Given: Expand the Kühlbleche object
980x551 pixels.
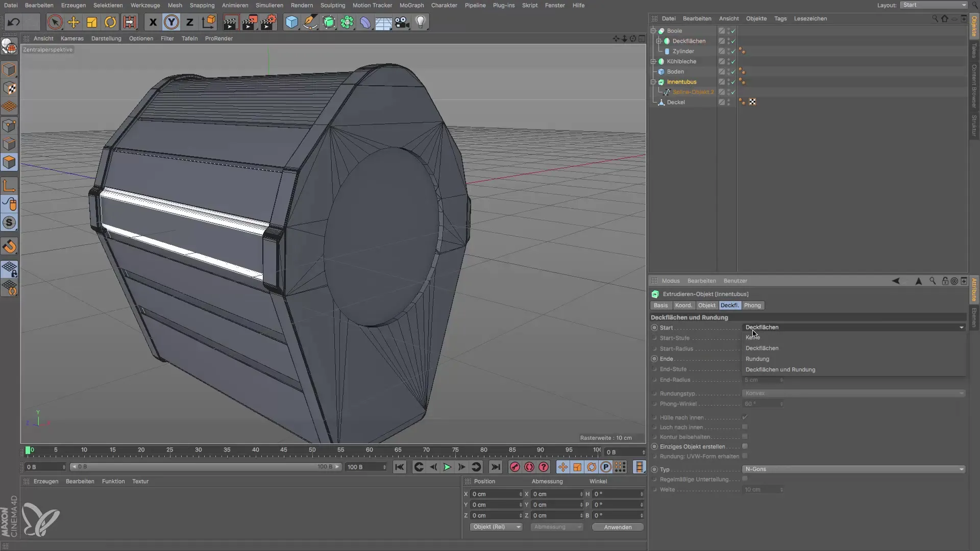Looking at the screenshot, I should [653, 61].
